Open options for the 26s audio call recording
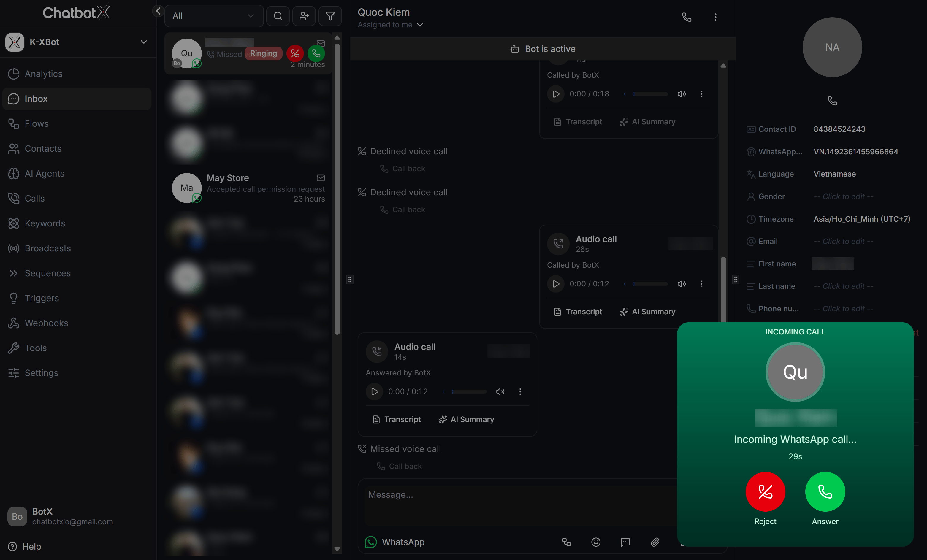Screen dimensions: 927x560 point(701,284)
